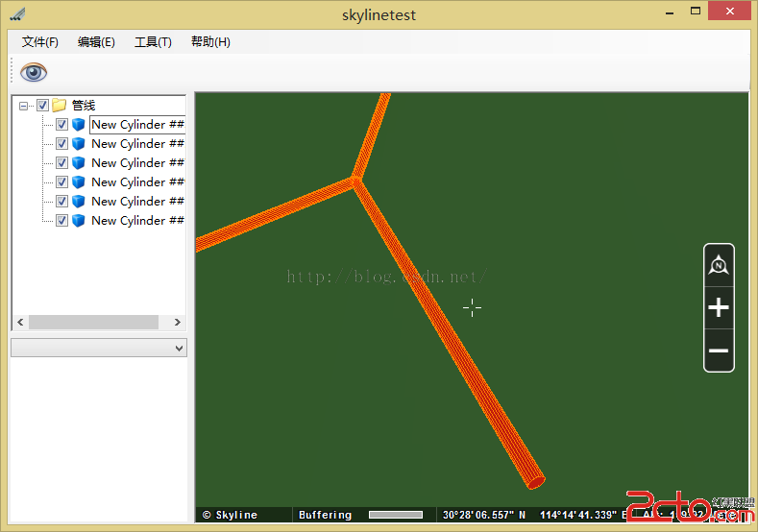Uncheck the third New Cylinder checkbox

(61, 163)
